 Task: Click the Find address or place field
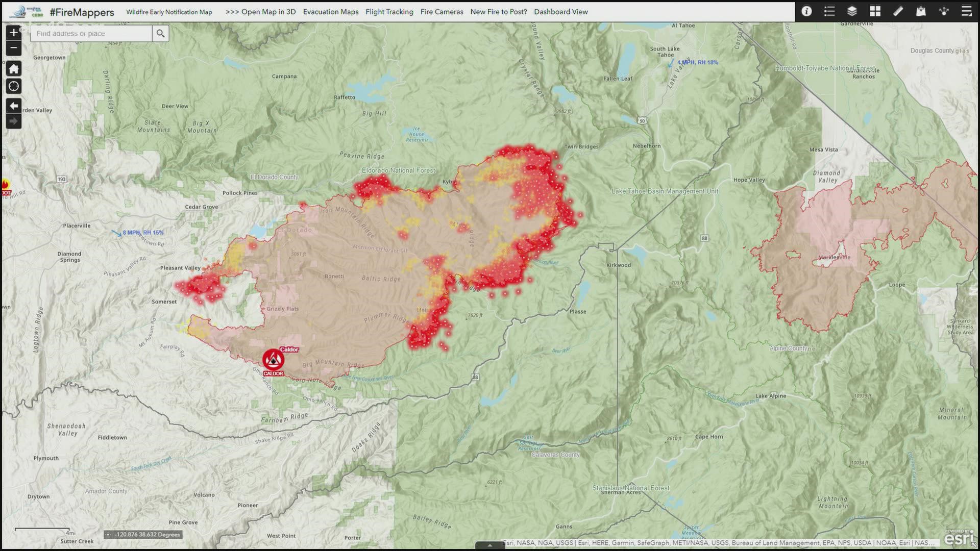pos(91,34)
